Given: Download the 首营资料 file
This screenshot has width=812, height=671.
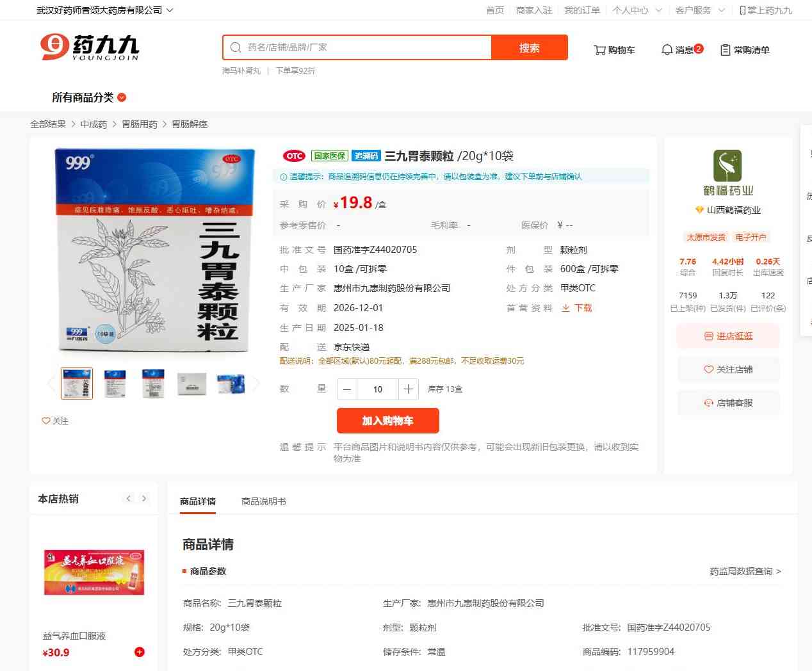Looking at the screenshot, I should tap(577, 308).
